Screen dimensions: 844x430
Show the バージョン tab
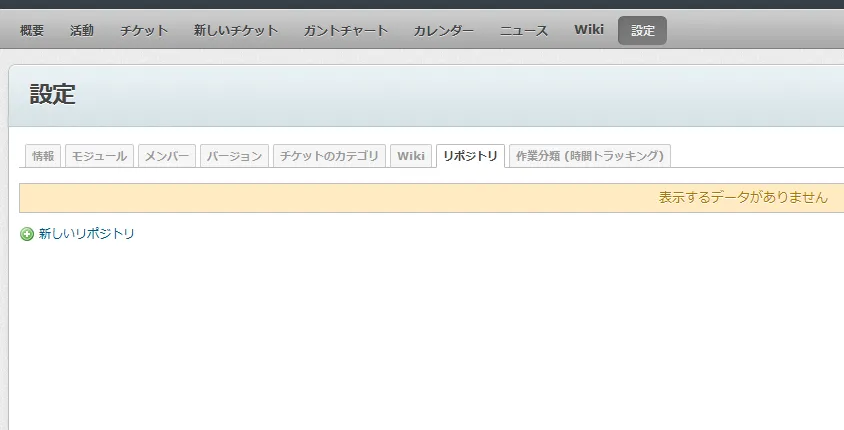234,156
